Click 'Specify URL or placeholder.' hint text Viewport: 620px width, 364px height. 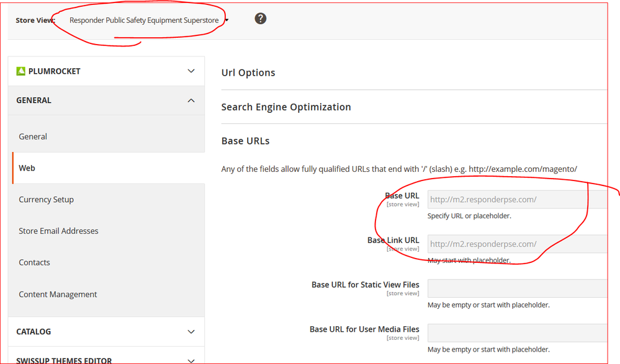point(469,216)
